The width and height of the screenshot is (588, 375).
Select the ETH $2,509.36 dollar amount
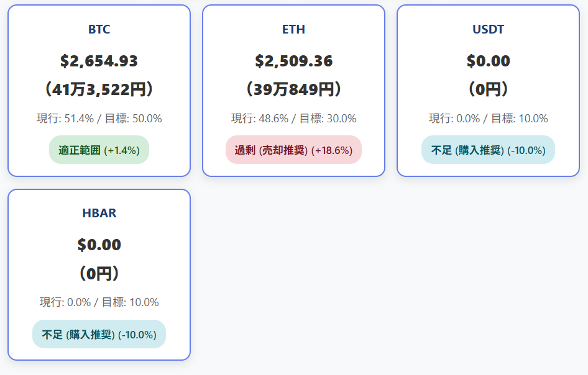tap(293, 61)
